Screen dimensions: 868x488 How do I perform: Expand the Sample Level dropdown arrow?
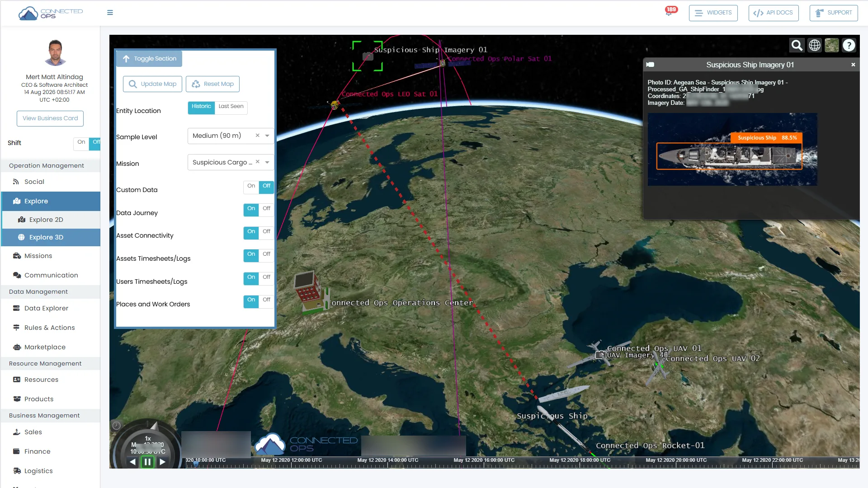[267, 136]
